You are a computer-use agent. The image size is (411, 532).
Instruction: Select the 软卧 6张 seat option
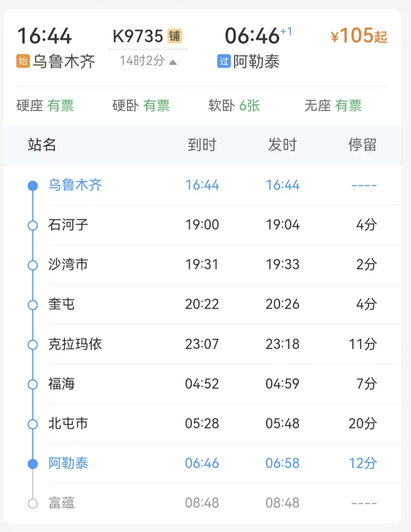click(234, 106)
